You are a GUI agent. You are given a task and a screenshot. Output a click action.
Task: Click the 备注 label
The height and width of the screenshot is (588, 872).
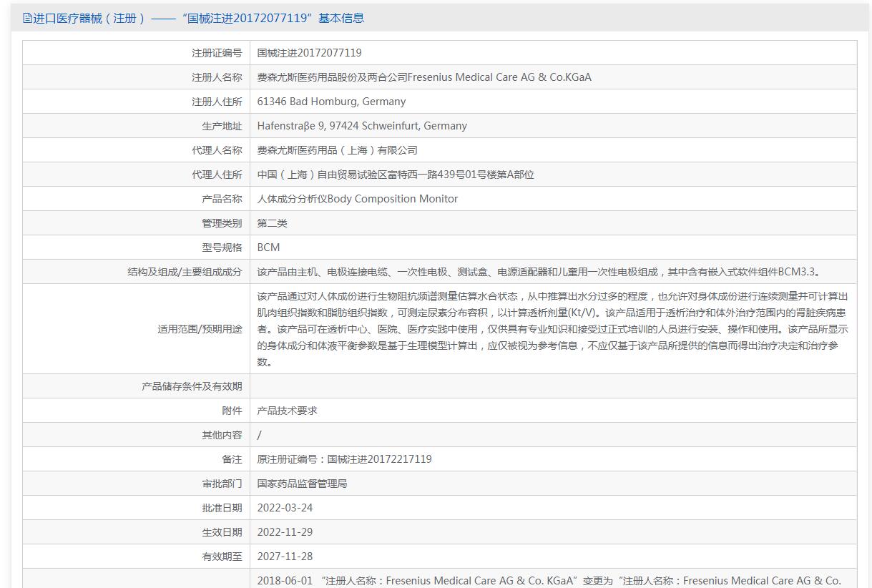[x=232, y=459]
